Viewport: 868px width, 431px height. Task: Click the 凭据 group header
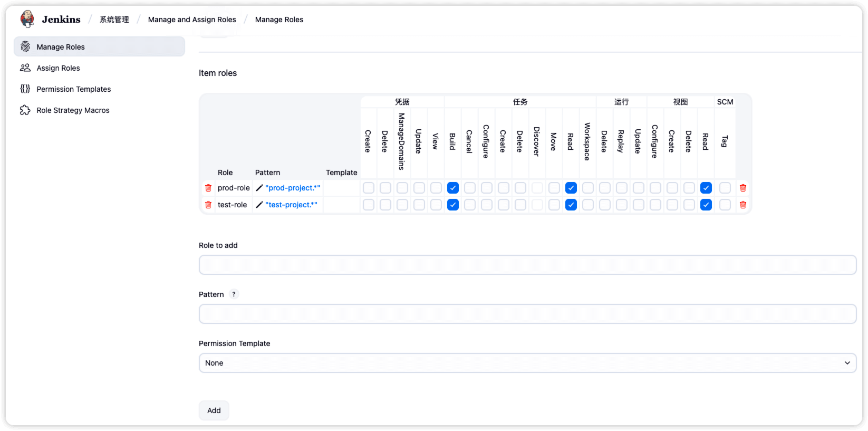click(x=402, y=102)
